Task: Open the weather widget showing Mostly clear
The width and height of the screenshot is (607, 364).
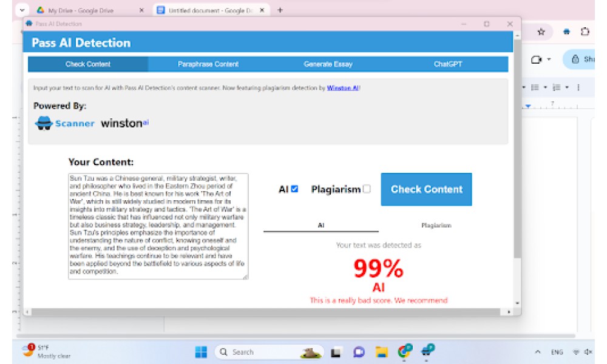Action: [47, 351]
